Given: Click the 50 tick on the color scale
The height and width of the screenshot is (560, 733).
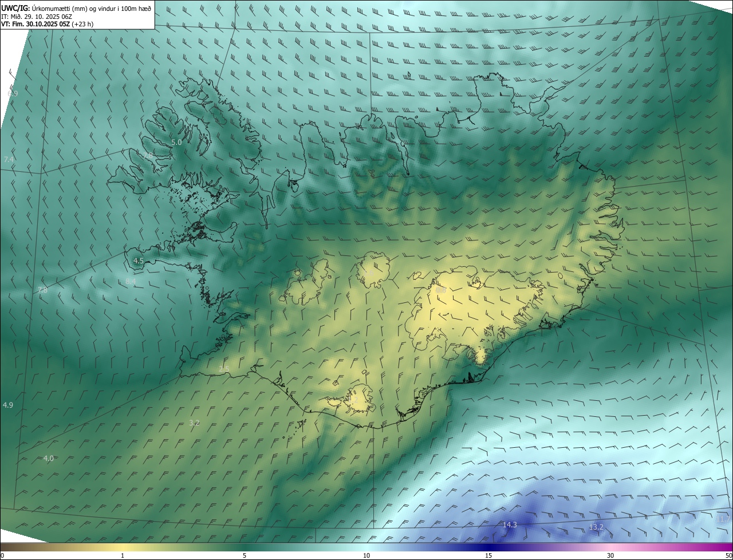Looking at the screenshot, I should pyautogui.click(x=728, y=555).
